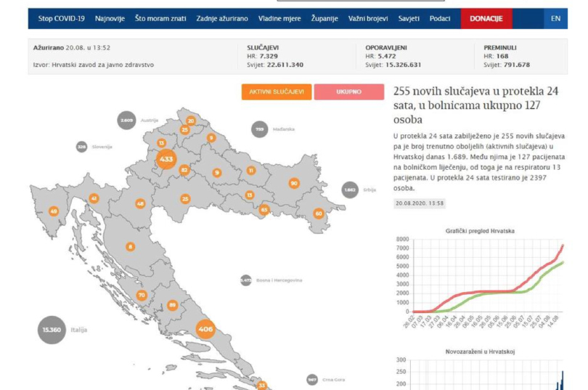
Task: Switch map to Ukupno view
Action: click(x=348, y=92)
